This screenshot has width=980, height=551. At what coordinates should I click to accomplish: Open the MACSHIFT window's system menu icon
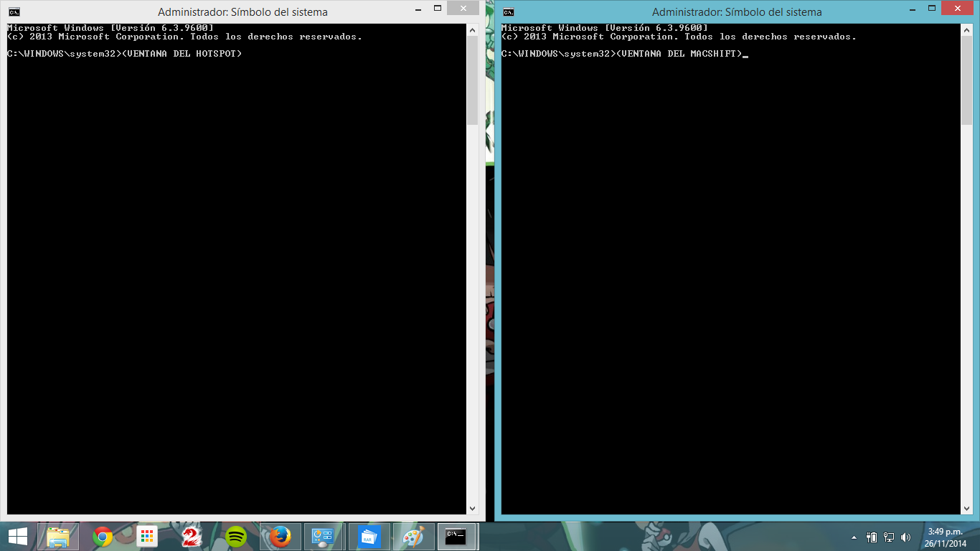coord(509,11)
